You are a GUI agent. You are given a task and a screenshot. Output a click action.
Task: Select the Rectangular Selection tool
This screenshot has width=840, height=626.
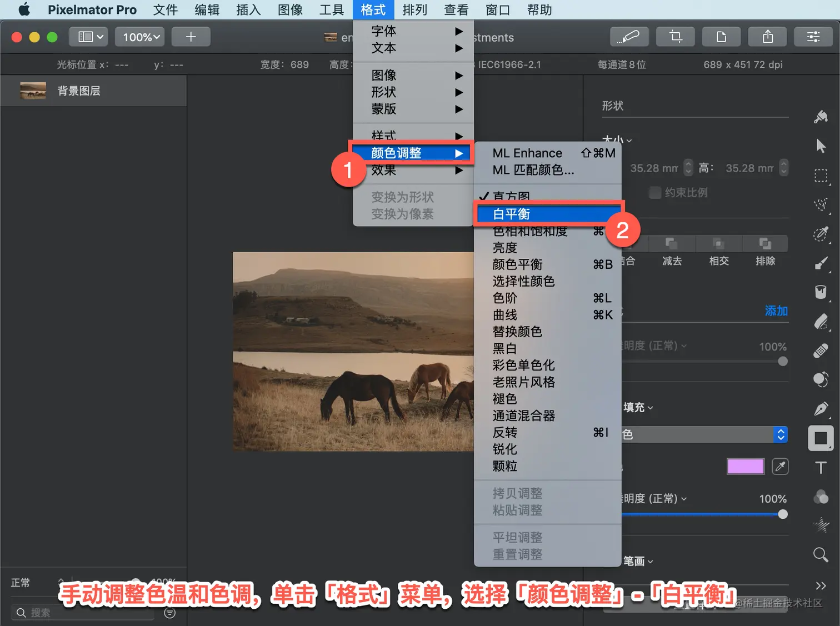(821, 176)
